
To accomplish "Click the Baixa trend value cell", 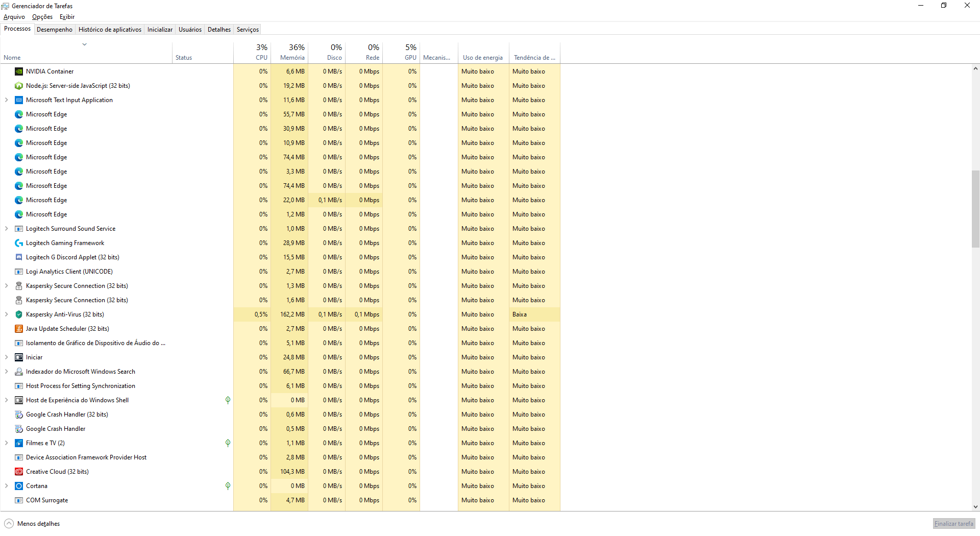I will tap(534, 314).
